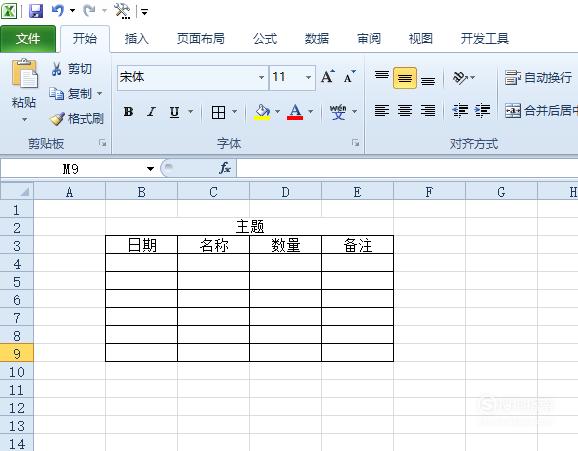Open the 剪贴板 clipboard dialog launcher
This screenshot has width=578, height=451.
[x=102, y=143]
